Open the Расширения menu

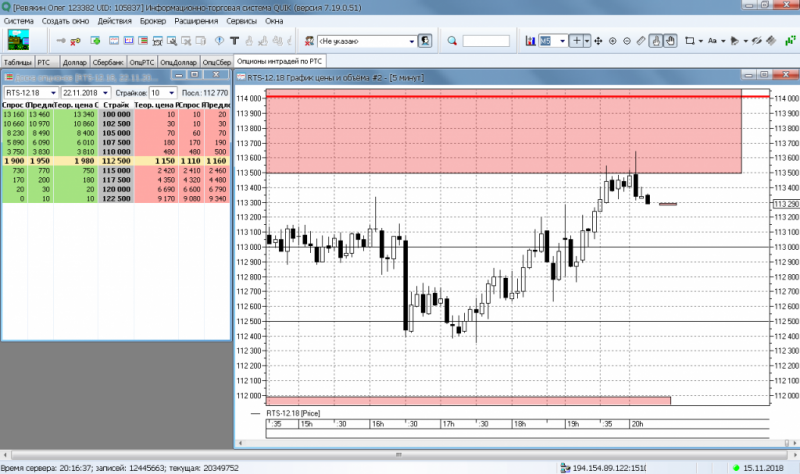(196, 21)
